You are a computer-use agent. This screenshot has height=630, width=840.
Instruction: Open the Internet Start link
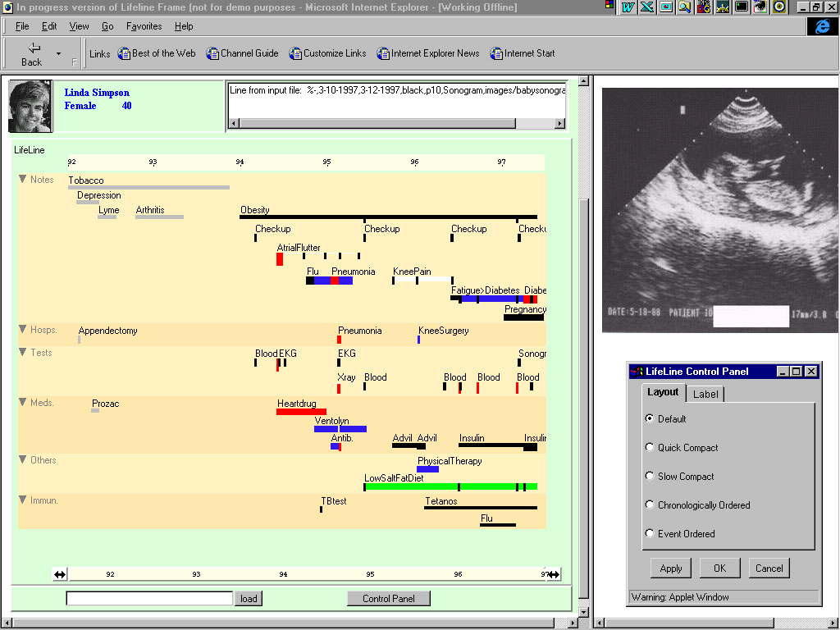coord(523,53)
